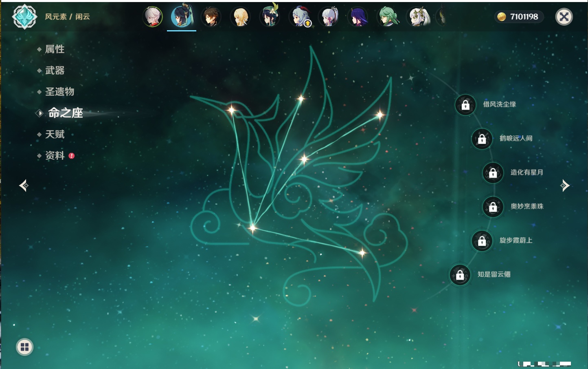Close the character screen with X button
The image size is (588, 369).
tap(564, 17)
